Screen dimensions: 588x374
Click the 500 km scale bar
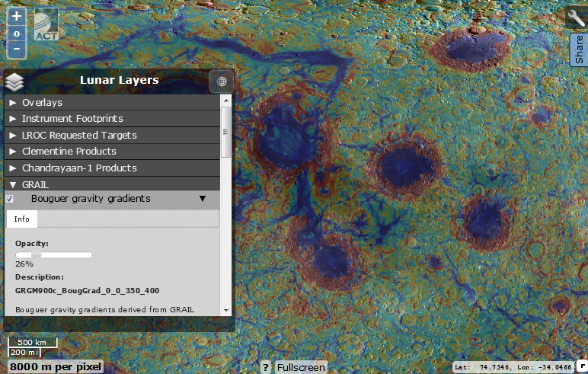[x=33, y=342]
